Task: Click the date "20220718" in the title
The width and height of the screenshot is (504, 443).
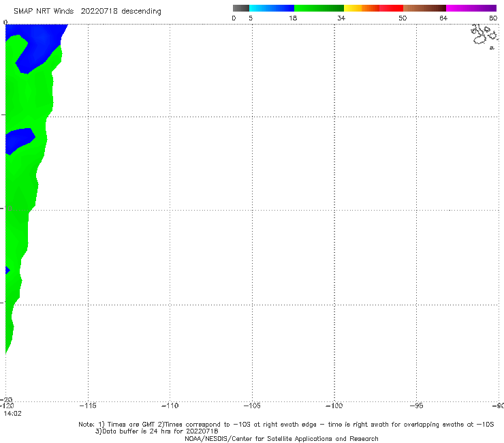Action: point(99,12)
